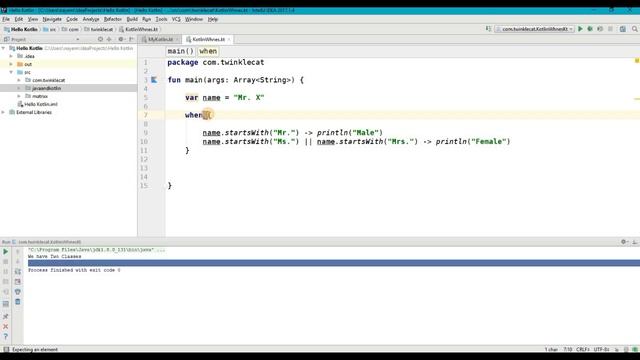Click the 'Process finished with exit code' line
This screenshot has width=640, height=360.
(x=74, y=270)
